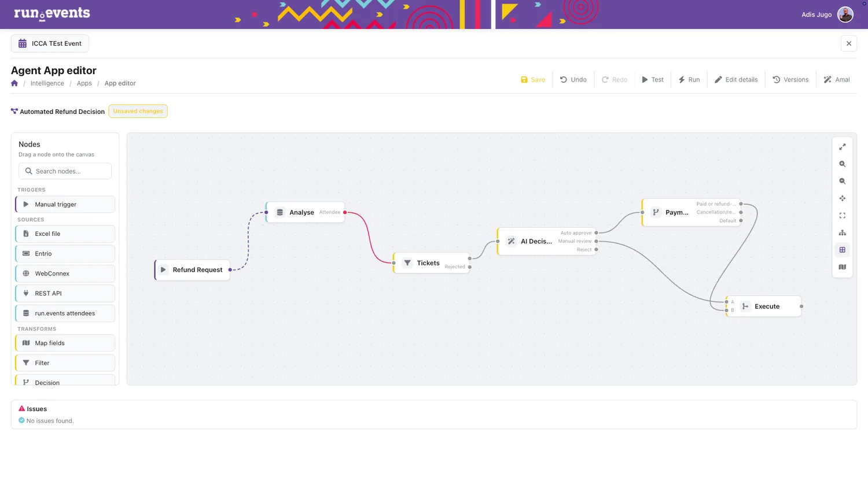
Task: Click the Issues warning icon
Action: 22,409
